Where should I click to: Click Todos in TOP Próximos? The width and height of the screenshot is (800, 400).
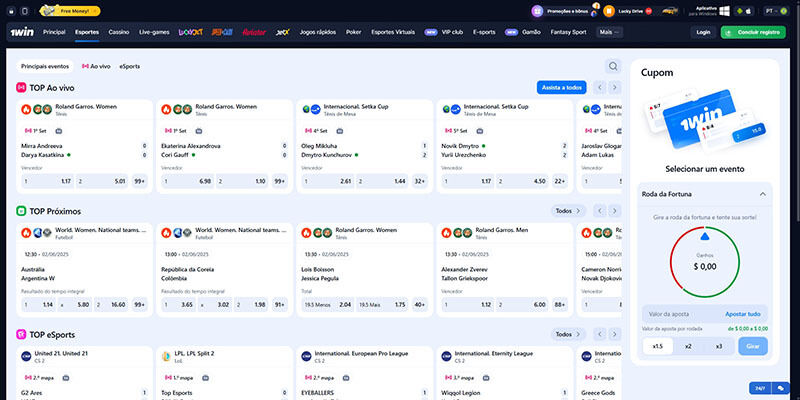click(x=568, y=211)
